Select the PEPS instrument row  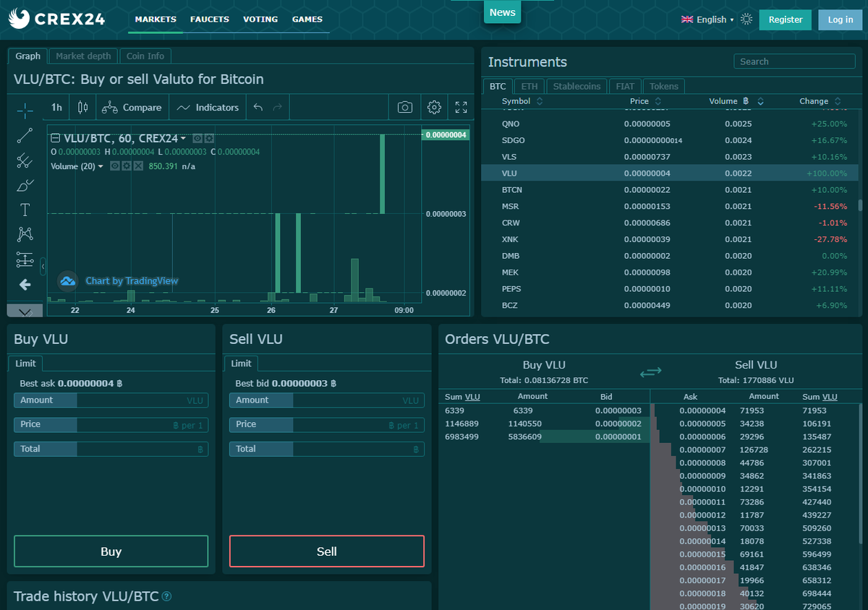pos(669,289)
